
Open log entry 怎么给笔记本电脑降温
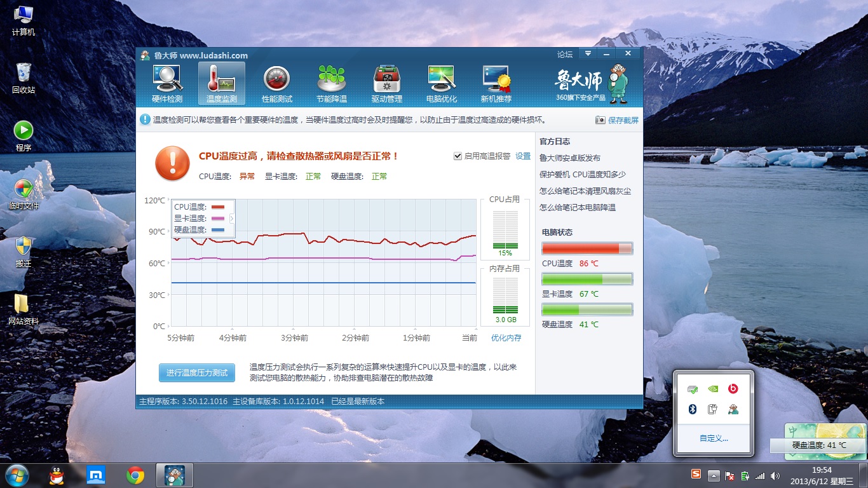click(x=578, y=207)
